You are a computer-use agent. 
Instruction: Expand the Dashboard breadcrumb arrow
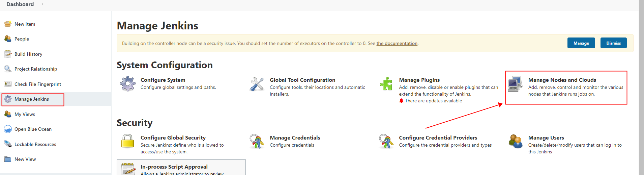(x=42, y=4)
